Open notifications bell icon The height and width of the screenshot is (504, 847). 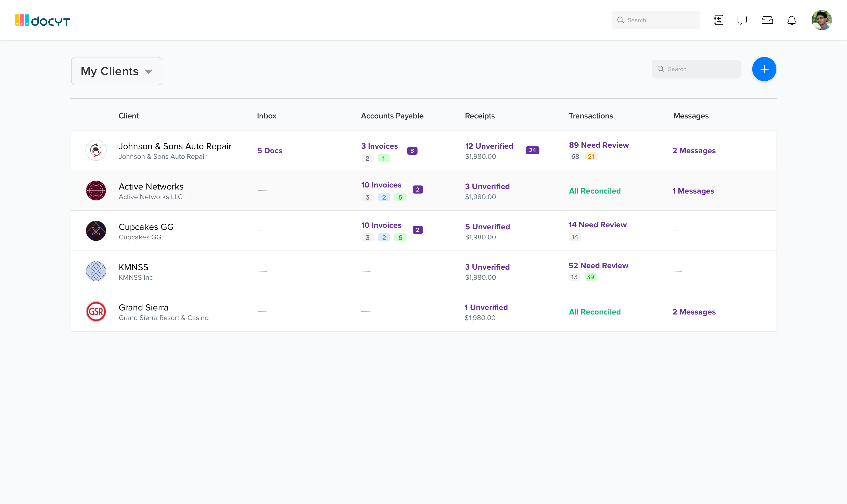click(792, 20)
